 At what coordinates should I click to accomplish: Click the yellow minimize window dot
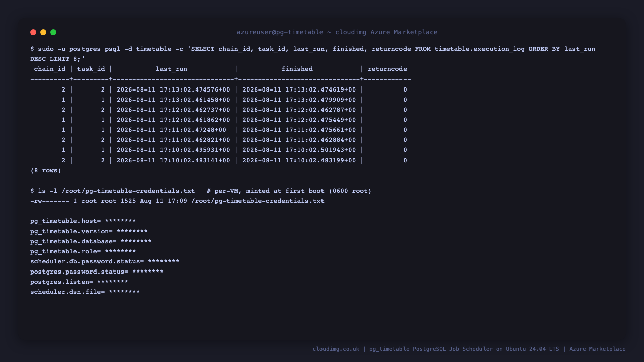pos(43,32)
